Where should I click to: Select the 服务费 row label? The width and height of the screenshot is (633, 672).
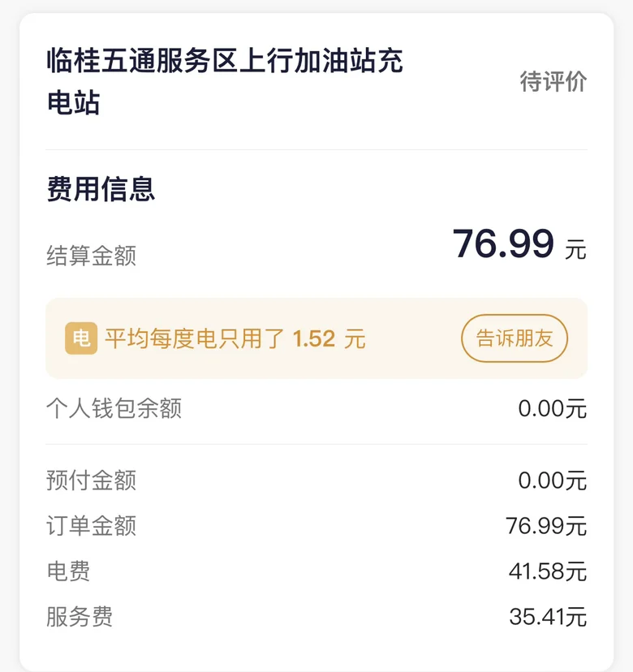point(80,617)
